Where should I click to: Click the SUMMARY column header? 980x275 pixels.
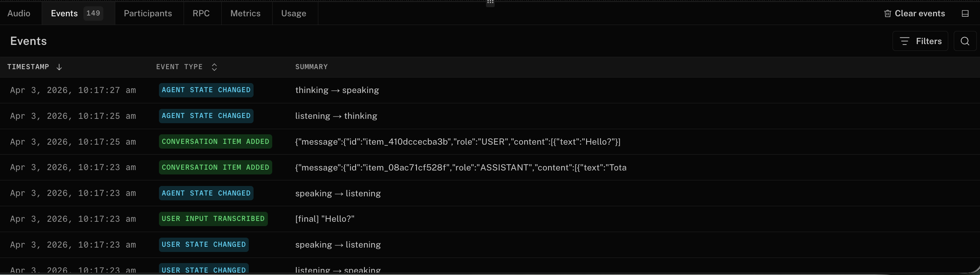coord(311,67)
